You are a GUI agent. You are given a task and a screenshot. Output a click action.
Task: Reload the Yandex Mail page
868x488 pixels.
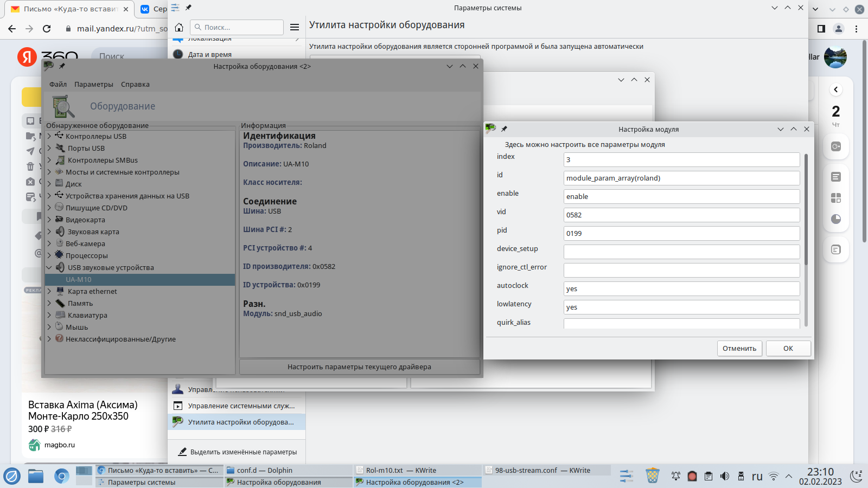pyautogui.click(x=47, y=28)
